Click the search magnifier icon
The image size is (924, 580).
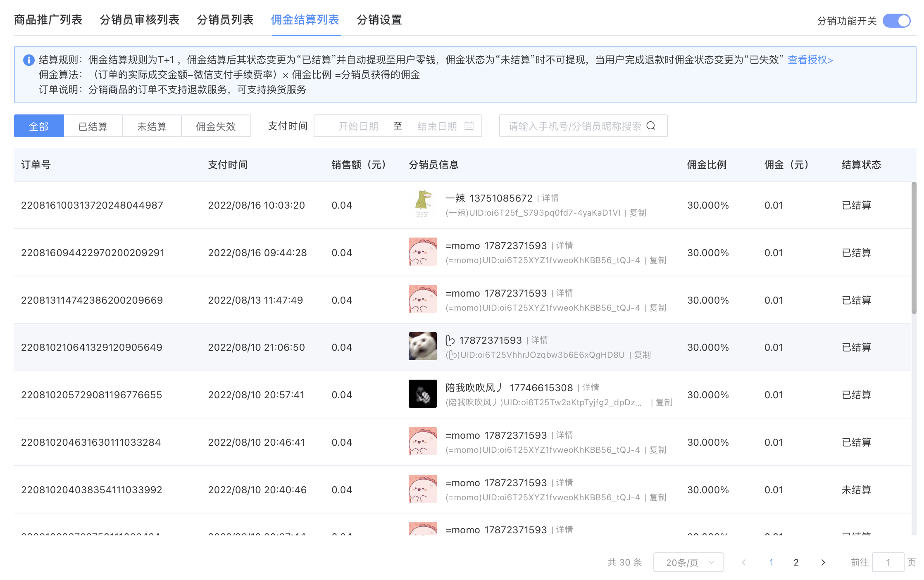coord(651,126)
